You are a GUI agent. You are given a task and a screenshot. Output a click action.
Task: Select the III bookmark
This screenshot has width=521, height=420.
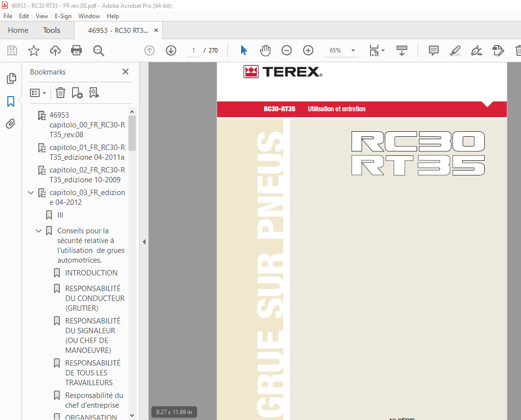pyautogui.click(x=60, y=215)
